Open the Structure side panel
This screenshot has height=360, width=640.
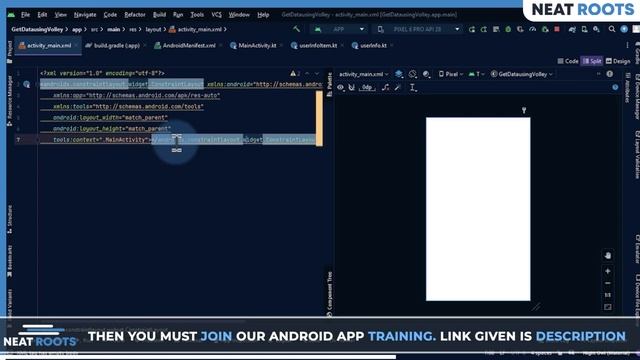tap(10, 219)
